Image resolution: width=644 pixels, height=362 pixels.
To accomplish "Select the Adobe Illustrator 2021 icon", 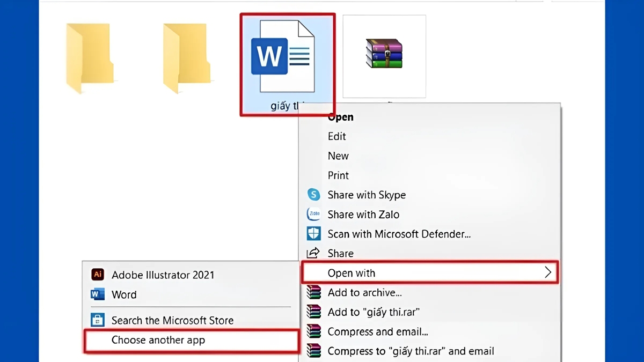I will [x=97, y=275].
